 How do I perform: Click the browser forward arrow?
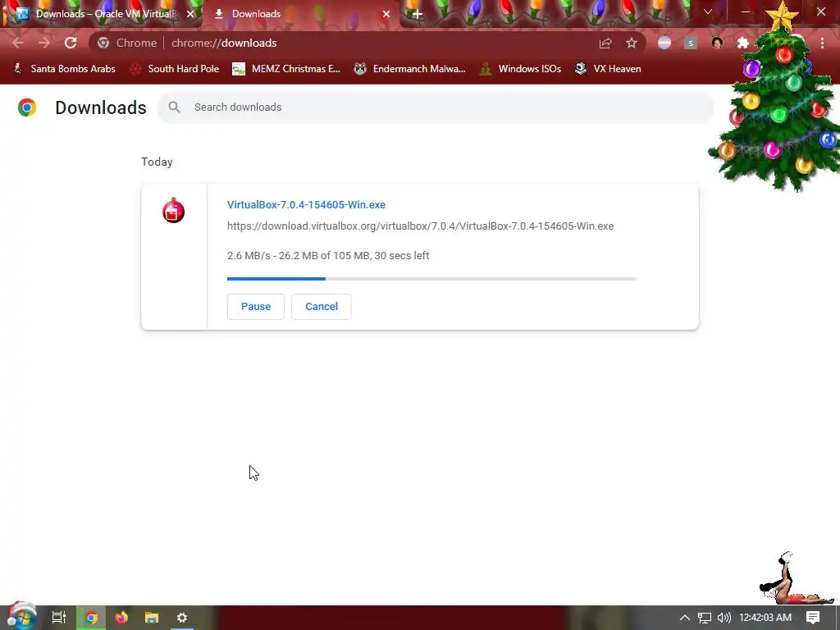click(x=44, y=43)
